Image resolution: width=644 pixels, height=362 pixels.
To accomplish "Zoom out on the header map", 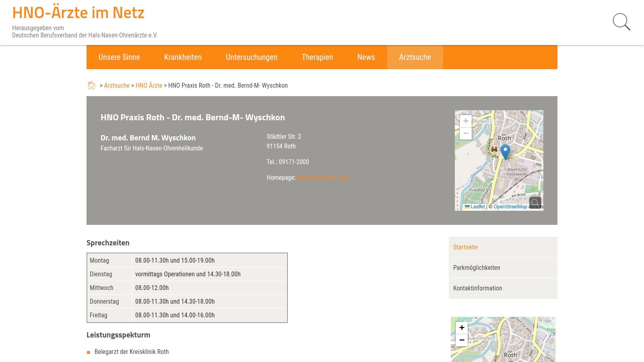I will 466,134.
